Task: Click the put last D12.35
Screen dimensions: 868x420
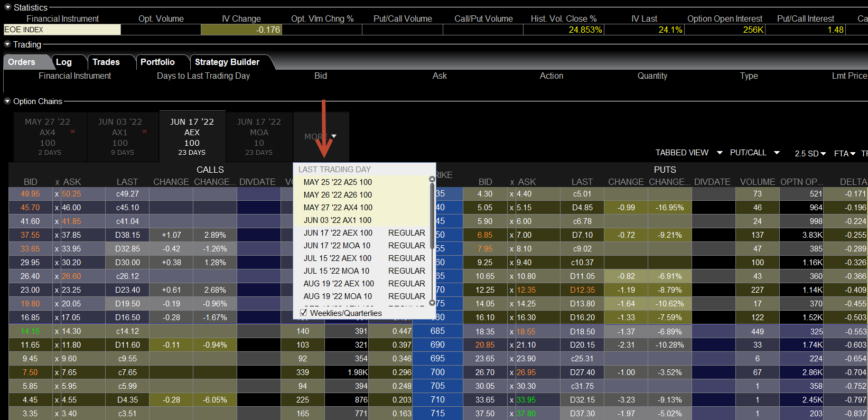Action: click(582, 290)
